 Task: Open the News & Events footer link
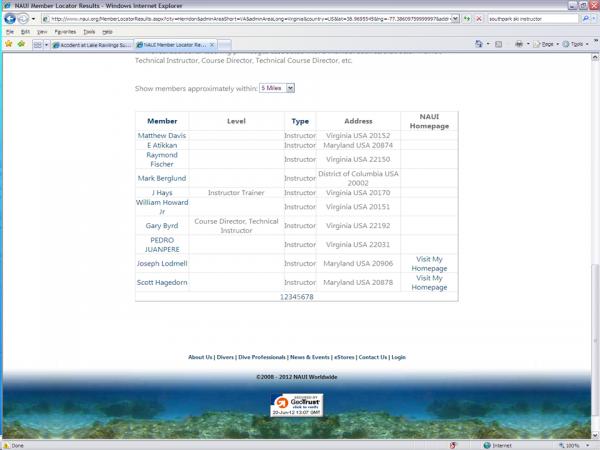[310, 357]
